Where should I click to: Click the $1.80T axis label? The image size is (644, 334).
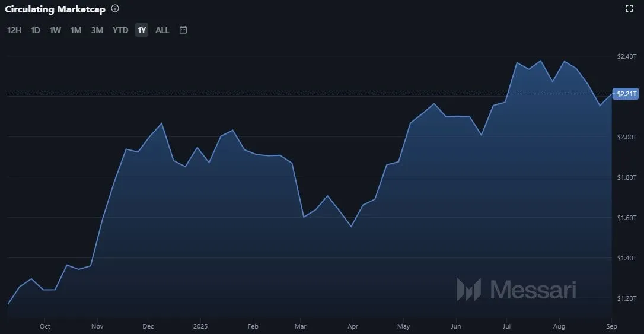[x=627, y=177]
